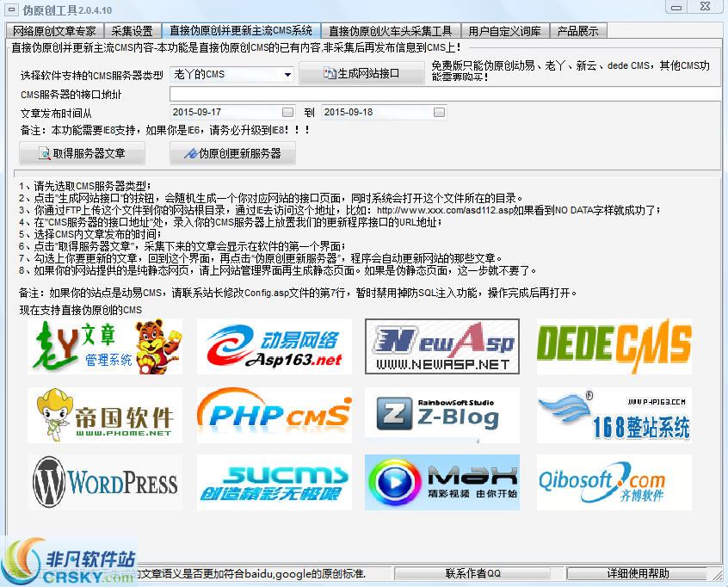Click the text 现在支持直接伪原创的CMS
Image resolution: width=728 pixels, height=587 pixels.
click(x=81, y=310)
